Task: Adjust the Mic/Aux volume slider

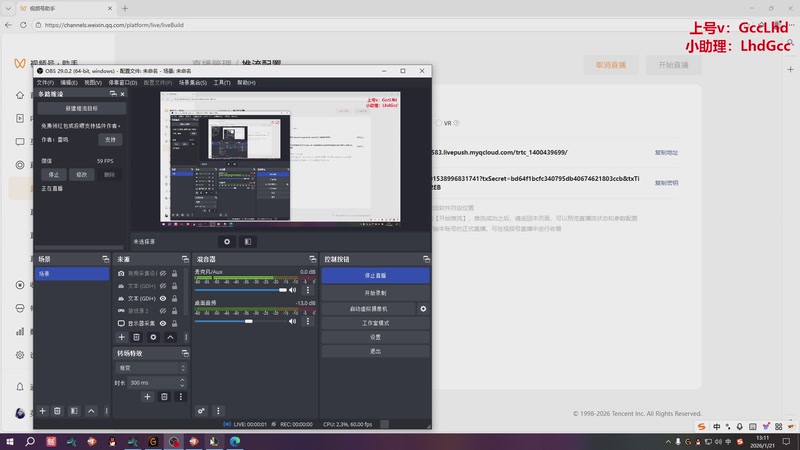Action: (241, 290)
